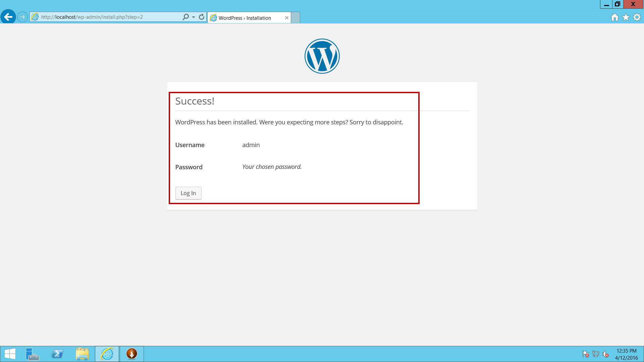Click the Log In button
The width and height of the screenshot is (644, 362).
[188, 193]
